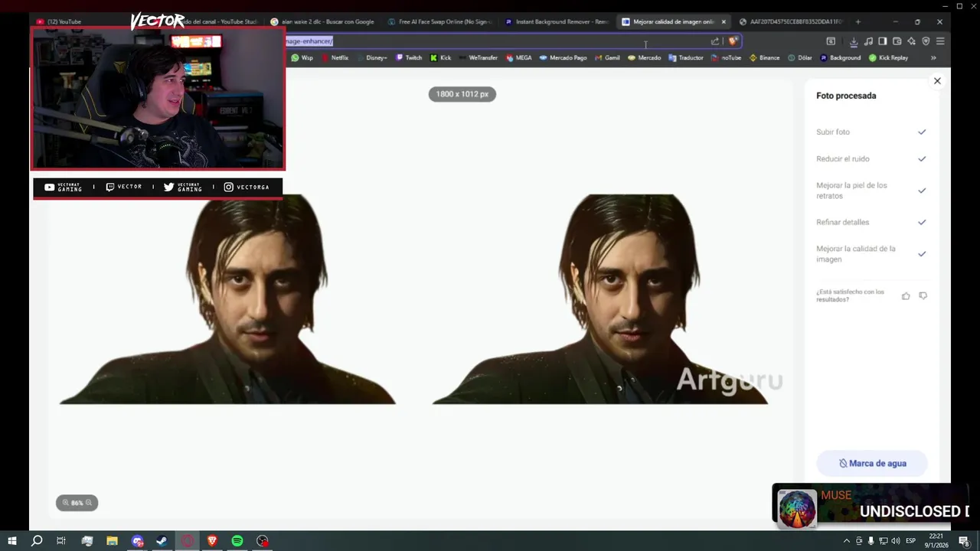
Task: Open the Dólar bookmark
Action: [800, 57]
